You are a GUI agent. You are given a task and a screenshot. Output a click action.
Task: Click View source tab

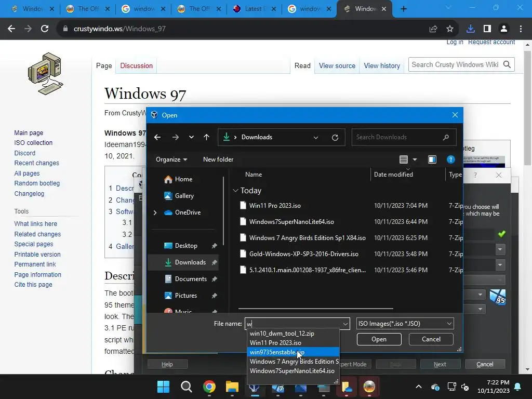(337, 65)
